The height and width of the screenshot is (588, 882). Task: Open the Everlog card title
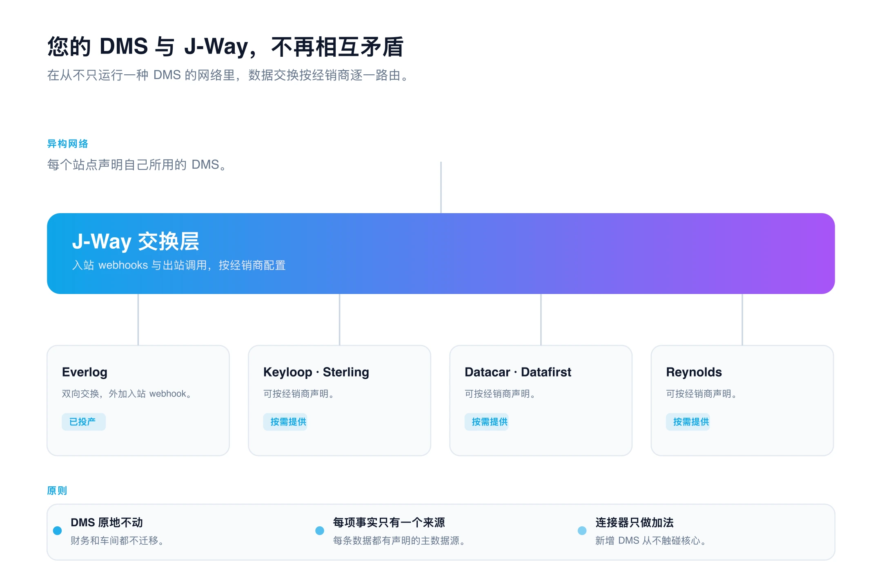pos(85,372)
